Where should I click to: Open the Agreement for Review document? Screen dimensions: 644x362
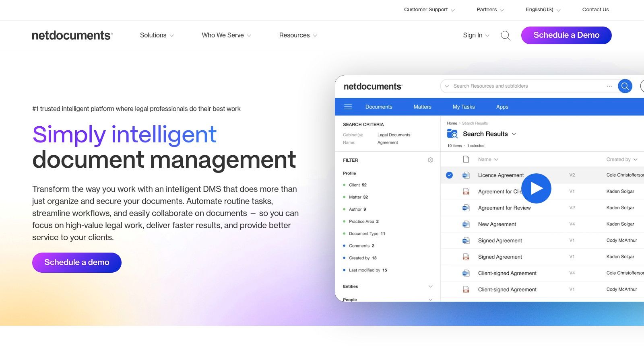pyautogui.click(x=504, y=208)
